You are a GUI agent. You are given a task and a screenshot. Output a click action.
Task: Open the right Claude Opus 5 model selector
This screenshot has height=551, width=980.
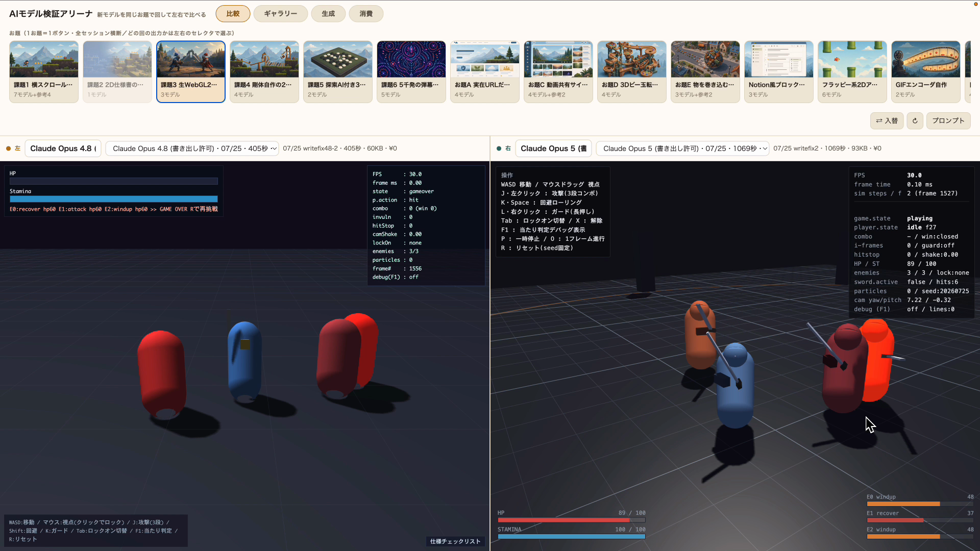click(x=554, y=148)
